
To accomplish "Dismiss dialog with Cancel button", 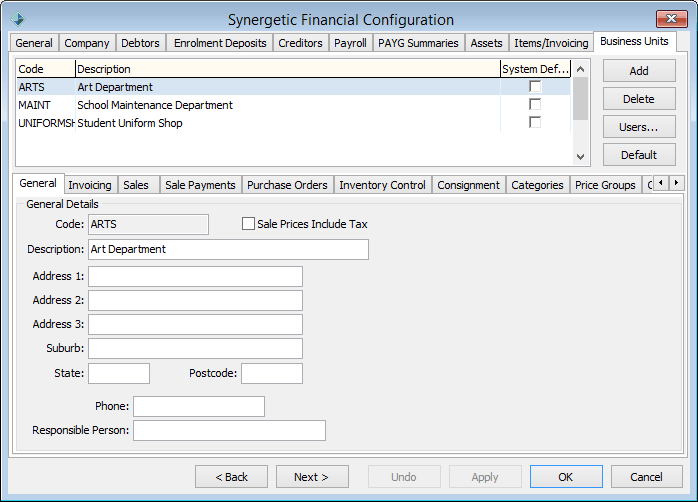I will [647, 477].
